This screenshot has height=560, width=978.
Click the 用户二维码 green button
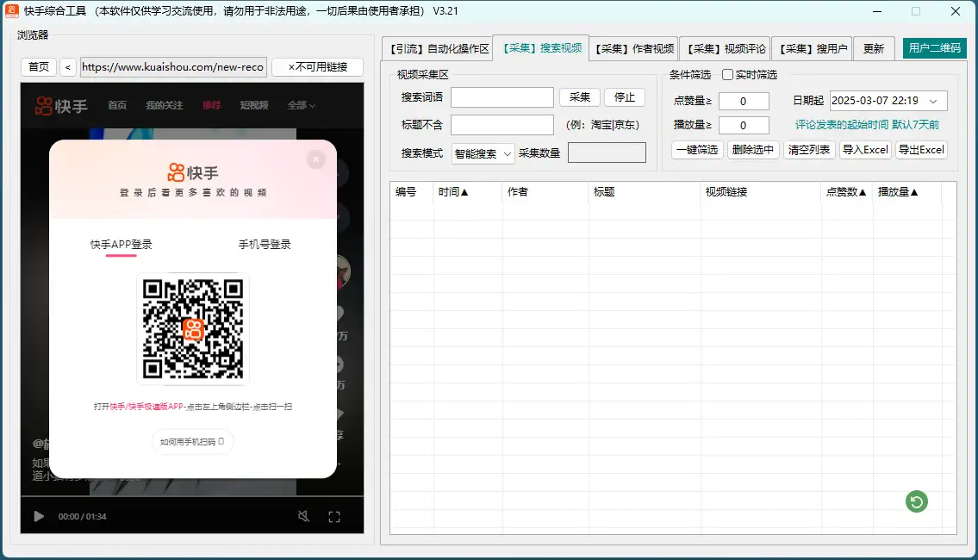[x=935, y=48]
